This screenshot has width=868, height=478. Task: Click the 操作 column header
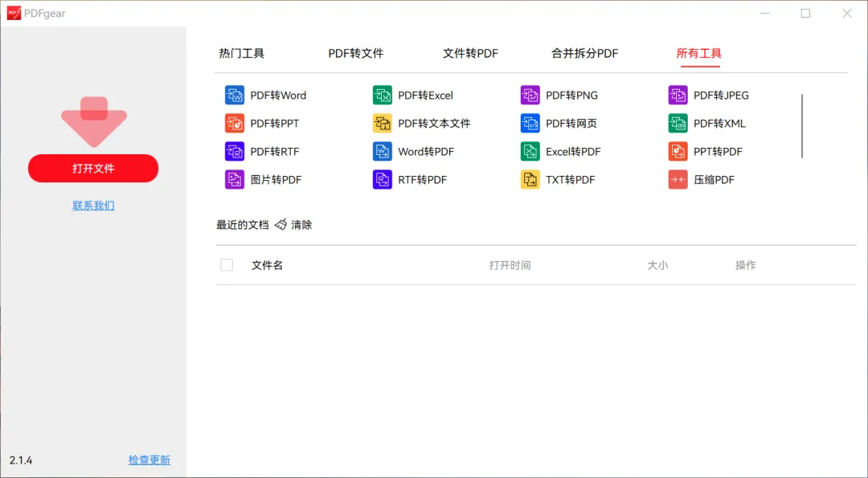(746, 265)
